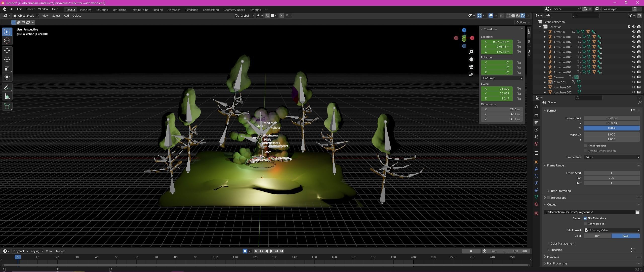Image resolution: width=644 pixels, height=272 pixels.
Task: Click current frame field showing 0
Action: tap(471, 251)
